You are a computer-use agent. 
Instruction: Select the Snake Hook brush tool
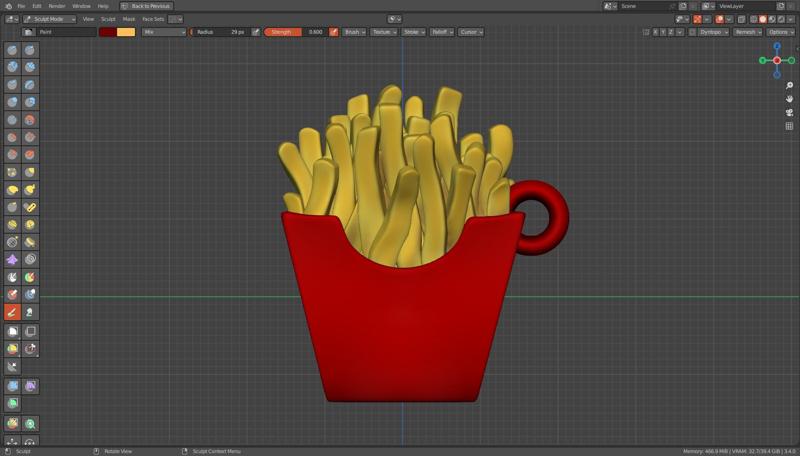click(x=30, y=190)
